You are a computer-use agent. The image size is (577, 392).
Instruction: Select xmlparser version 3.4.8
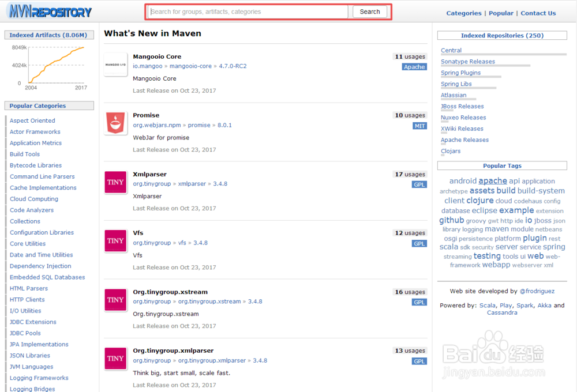click(220, 184)
